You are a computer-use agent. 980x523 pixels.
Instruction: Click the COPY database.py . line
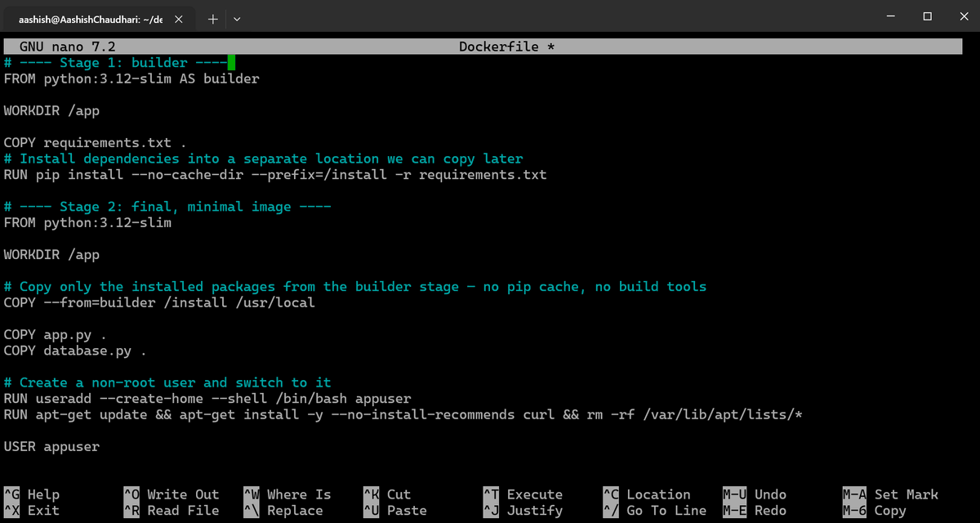(75, 351)
